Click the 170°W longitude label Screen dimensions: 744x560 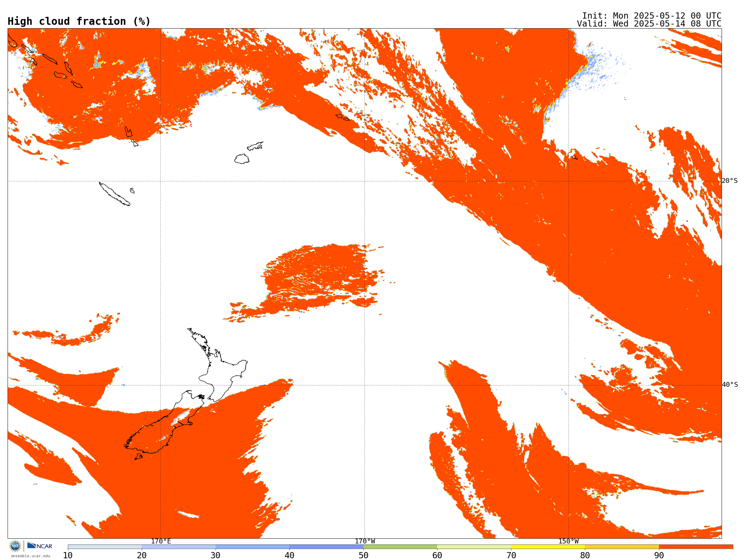point(365,541)
